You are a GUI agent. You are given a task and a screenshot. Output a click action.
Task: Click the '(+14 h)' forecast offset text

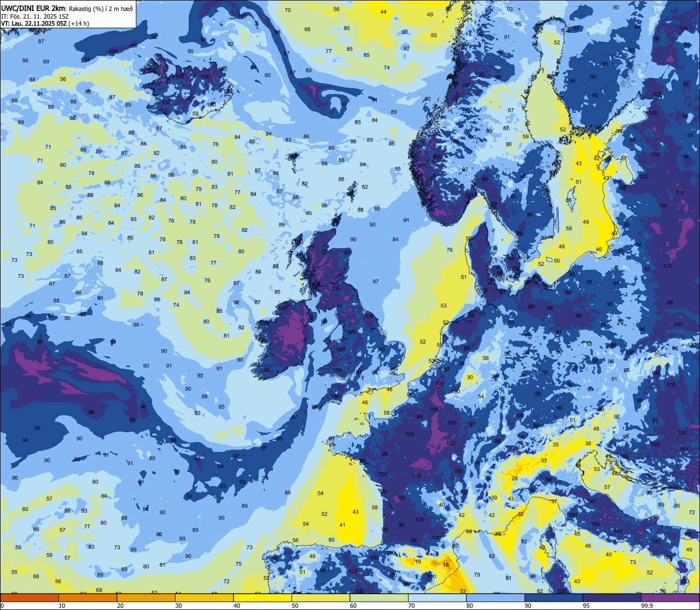click(x=79, y=24)
